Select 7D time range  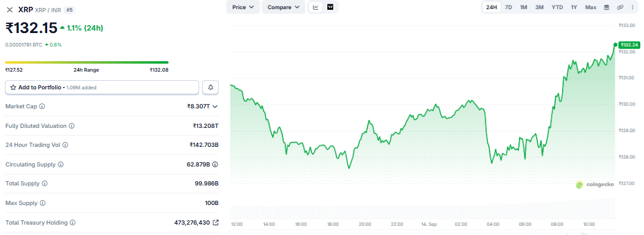509,7
